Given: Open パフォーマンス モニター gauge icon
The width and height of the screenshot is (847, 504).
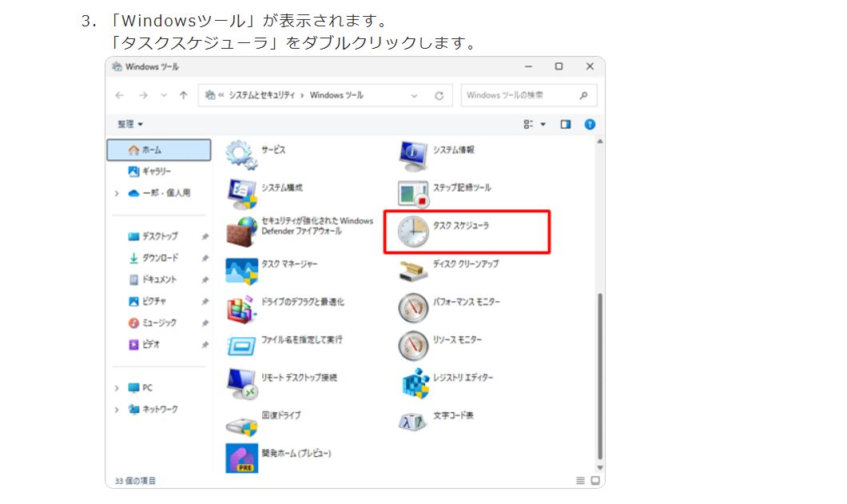Looking at the screenshot, I should tap(413, 308).
